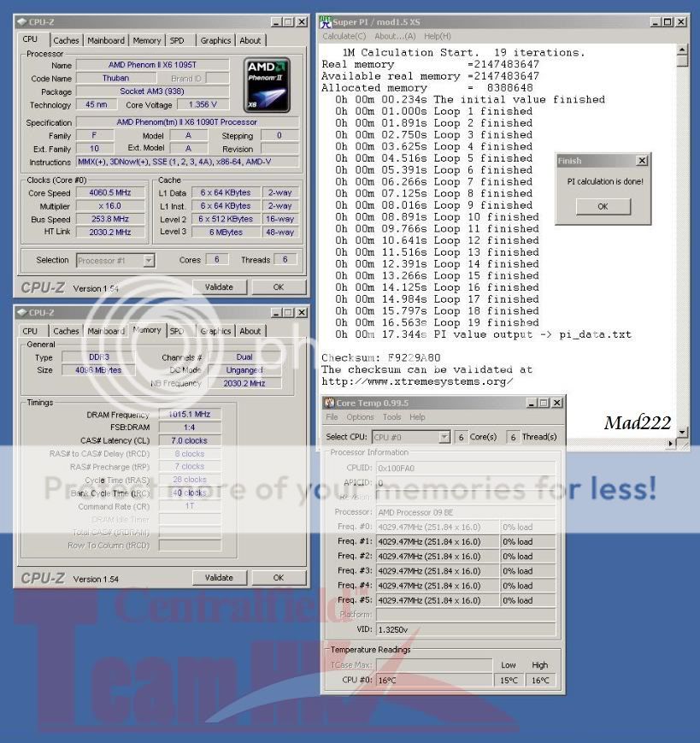The width and height of the screenshot is (700, 743).
Task: Minimize the Core Temp window
Action: click(532, 403)
